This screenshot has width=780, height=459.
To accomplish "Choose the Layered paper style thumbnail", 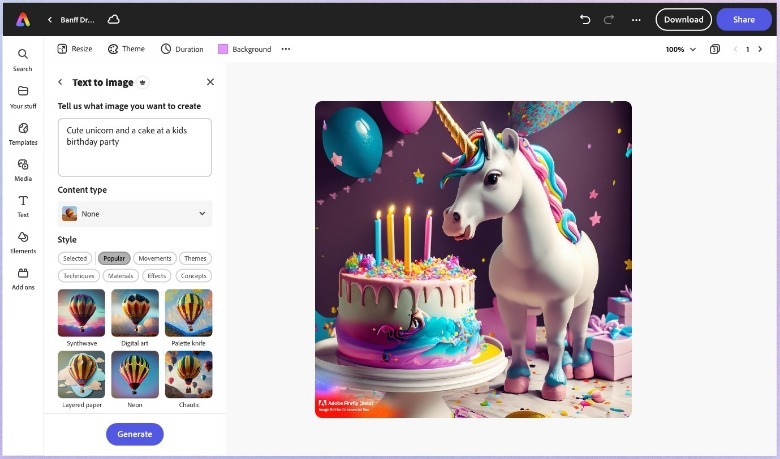I will pyautogui.click(x=82, y=374).
